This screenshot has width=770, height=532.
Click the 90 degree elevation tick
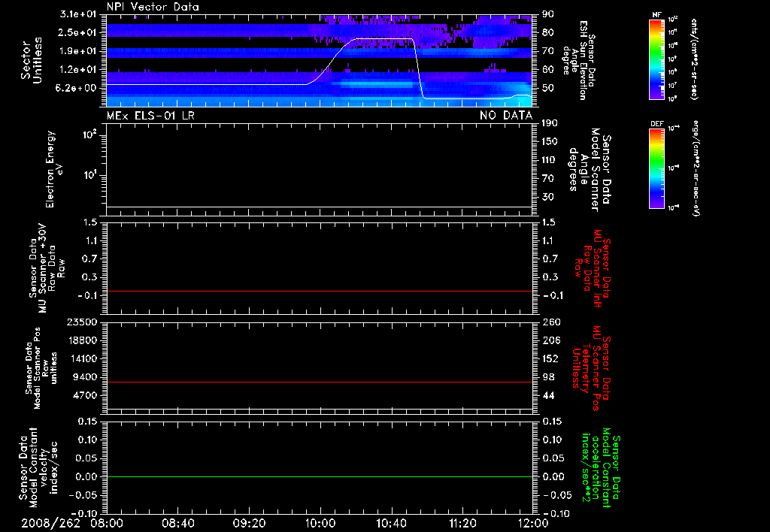(547, 14)
